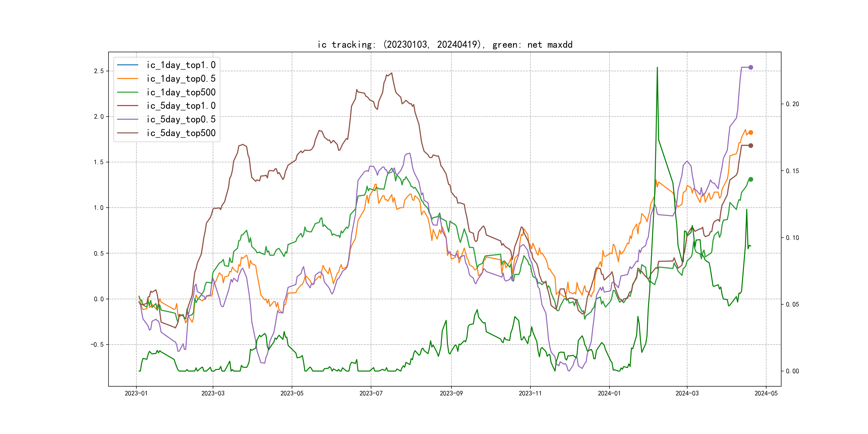
Task: Click the purple legend line swatch
Action: point(127,119)
